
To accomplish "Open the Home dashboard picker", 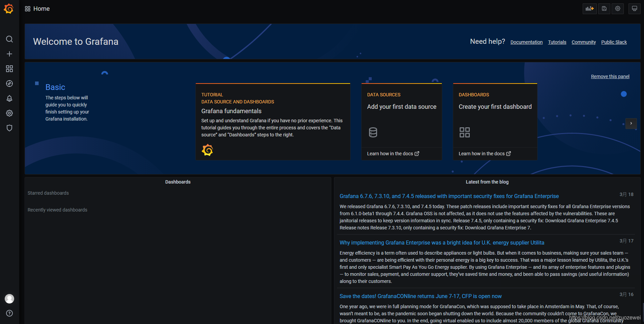I will 37,8.
